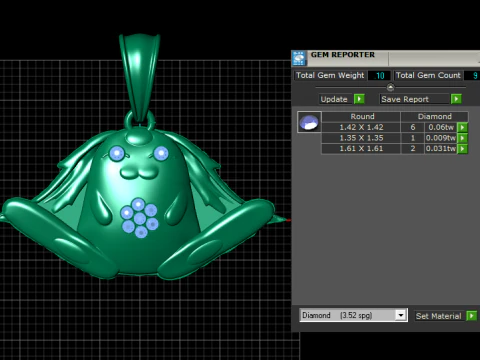Click the 0.06tw weight cell

tap(441, 127)
